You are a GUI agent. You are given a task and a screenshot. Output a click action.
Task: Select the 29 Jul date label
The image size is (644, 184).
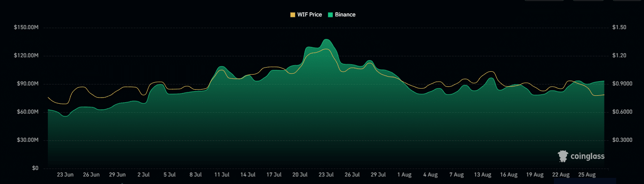(378, 175)
